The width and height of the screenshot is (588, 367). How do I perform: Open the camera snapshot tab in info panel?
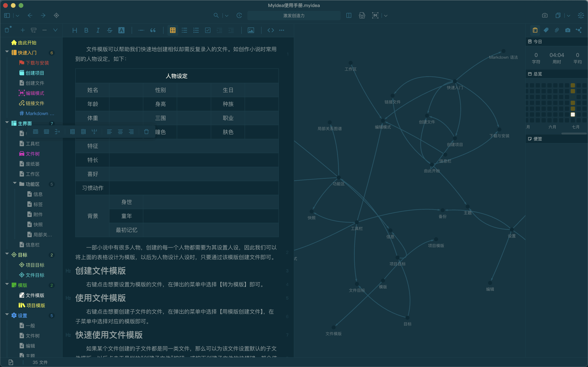click(x=567, y=30)
